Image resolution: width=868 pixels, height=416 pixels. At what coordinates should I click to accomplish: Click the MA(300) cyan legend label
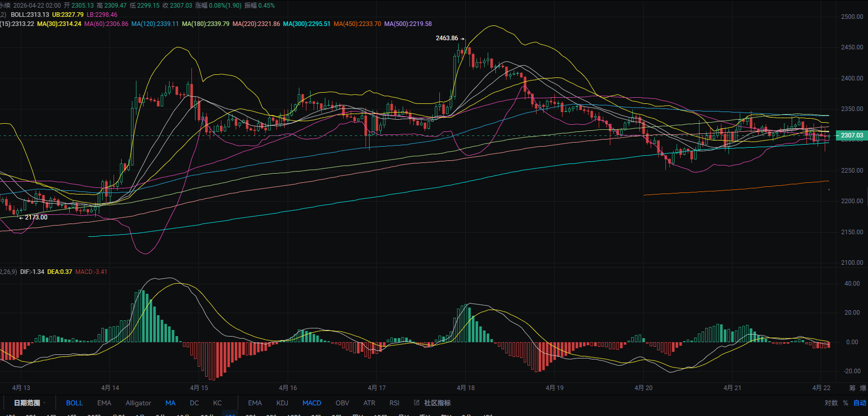click(306, 24)
